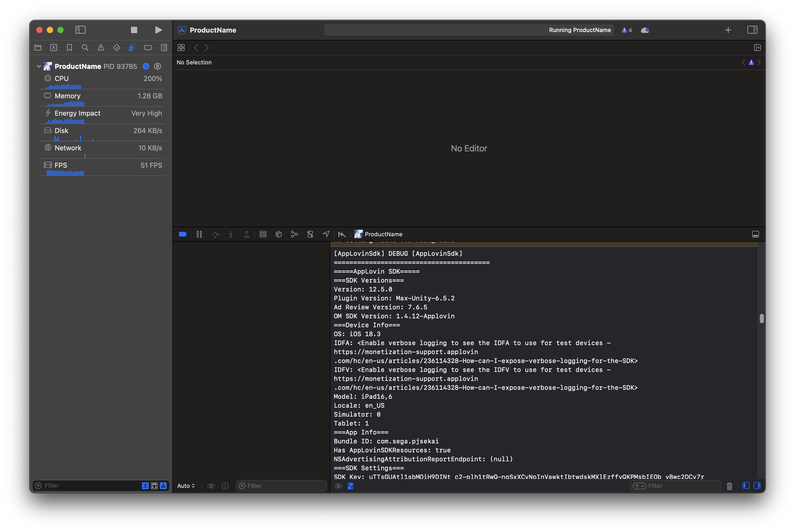Image resolution: width=795 pixels, height=532 pixels.
Task: Toggle the navigator sidebar button
Action: (x=80, y=30)
